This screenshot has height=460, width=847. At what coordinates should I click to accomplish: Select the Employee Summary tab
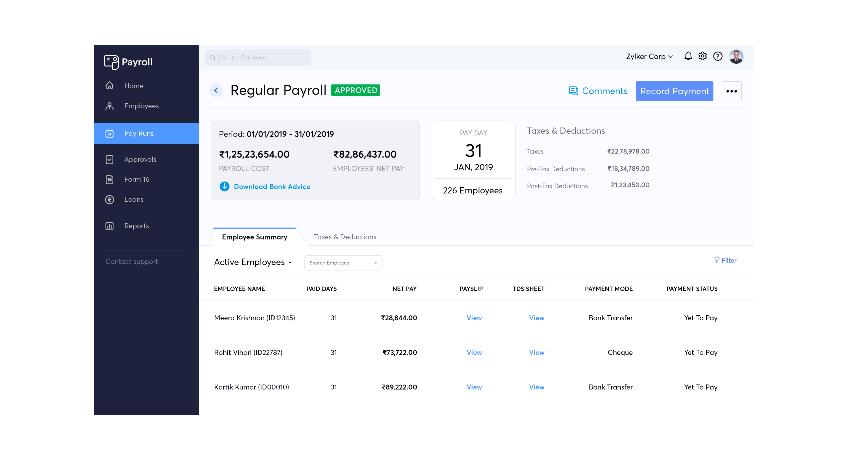(x=254, y=236)
